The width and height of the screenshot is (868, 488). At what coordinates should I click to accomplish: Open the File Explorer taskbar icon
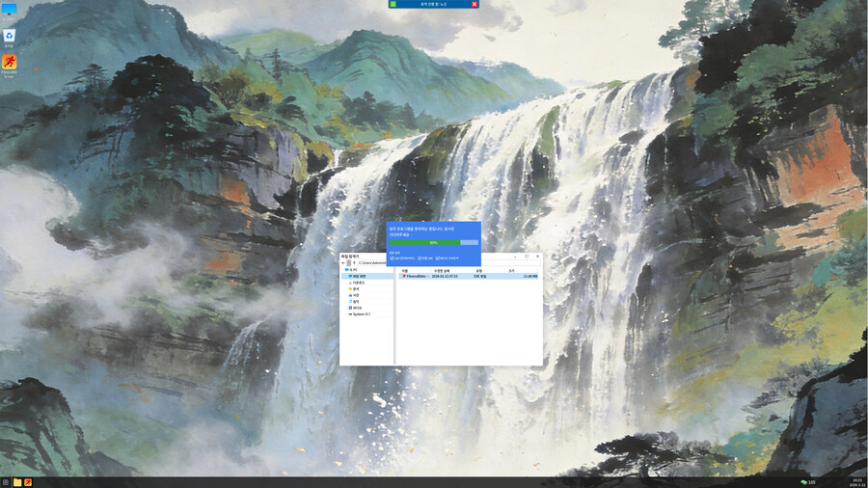[x=17, y=481]
